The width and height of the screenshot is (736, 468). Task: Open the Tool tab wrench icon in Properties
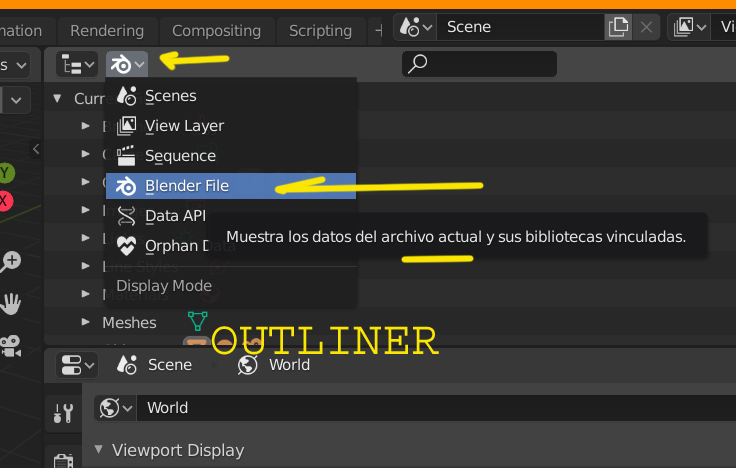pyautogui.click(x=63, y=412)
